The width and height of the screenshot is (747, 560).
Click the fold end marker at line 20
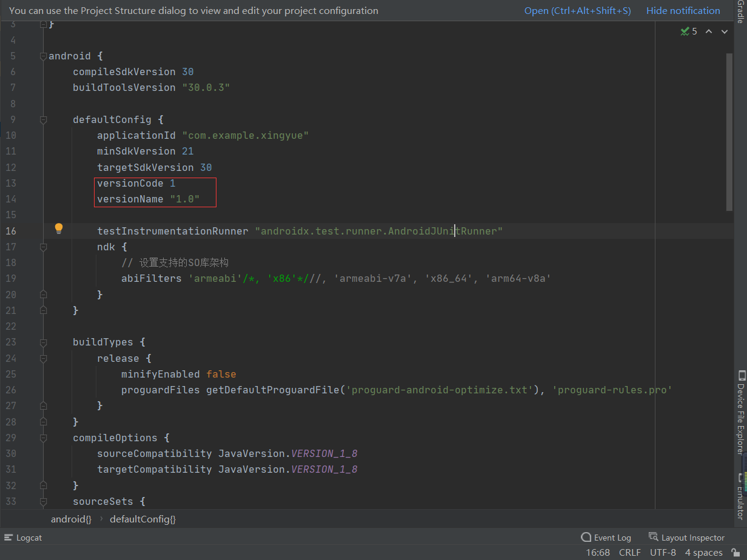point(43,295)
